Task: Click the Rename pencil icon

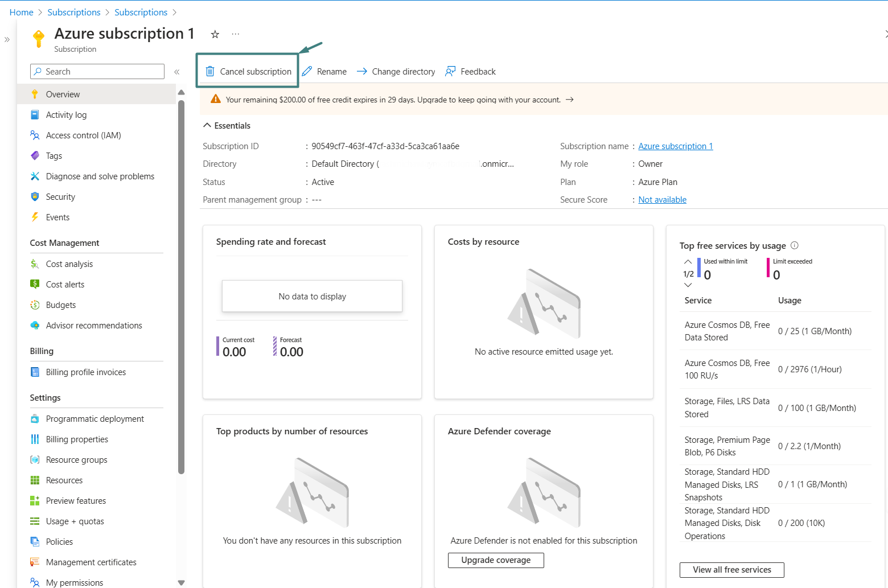Action: click(x=307, y=71)
